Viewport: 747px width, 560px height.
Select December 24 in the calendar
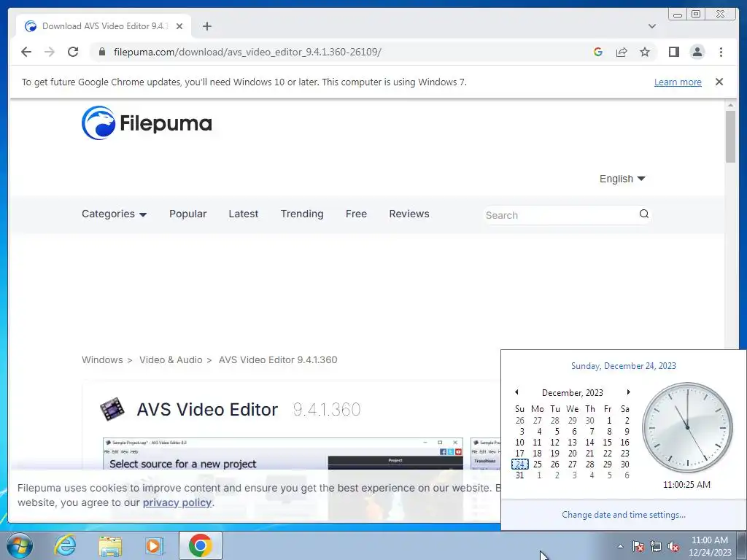click(x=519, y=464)
